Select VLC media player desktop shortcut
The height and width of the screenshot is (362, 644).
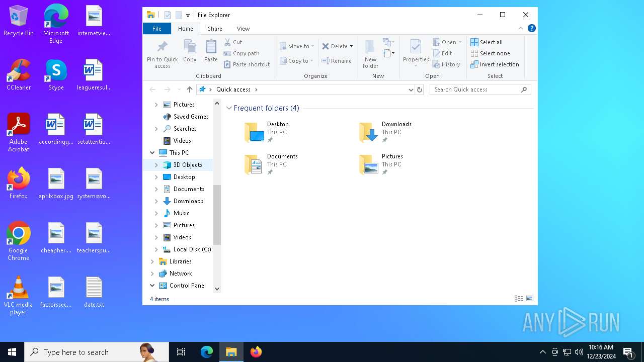18,296
